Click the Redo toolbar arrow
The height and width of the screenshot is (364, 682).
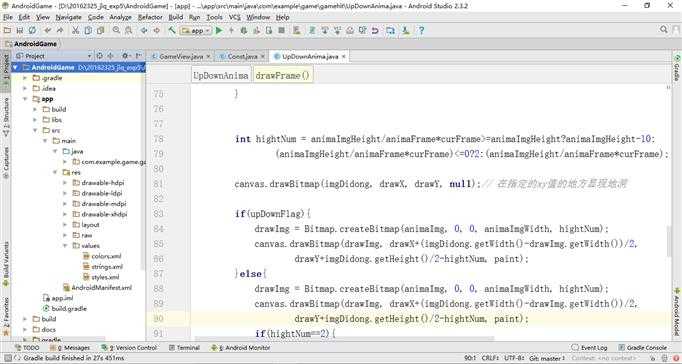[60, 30]
